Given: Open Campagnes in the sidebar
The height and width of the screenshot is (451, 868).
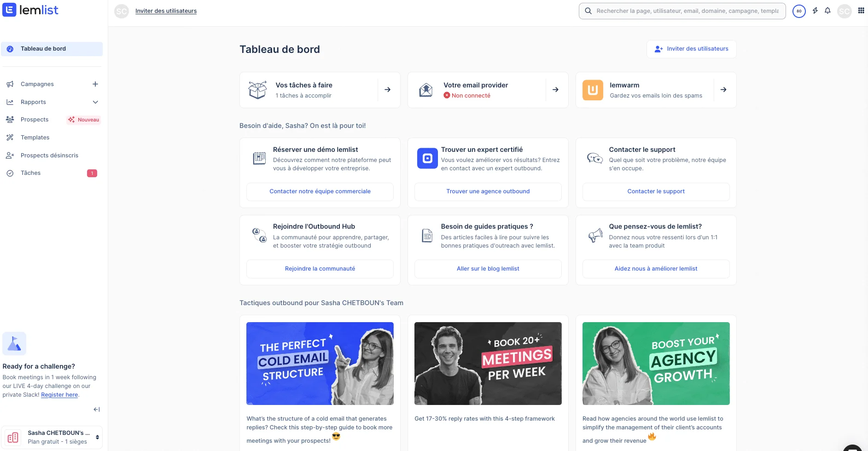Looking at the screenshot, I should [37, 84].
